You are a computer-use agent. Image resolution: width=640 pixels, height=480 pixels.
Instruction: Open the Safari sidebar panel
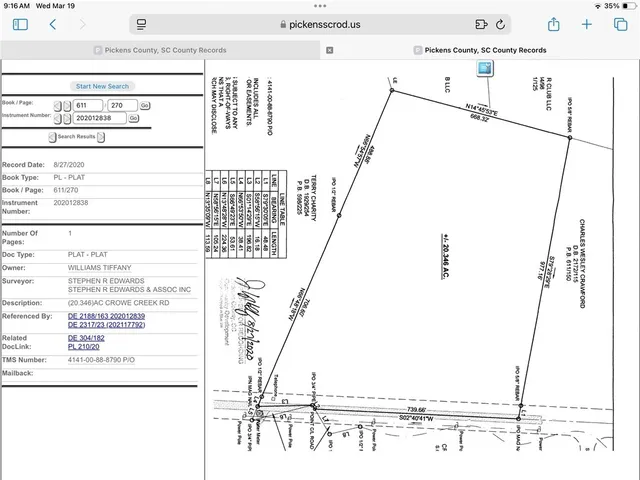(x=18, y=24)
